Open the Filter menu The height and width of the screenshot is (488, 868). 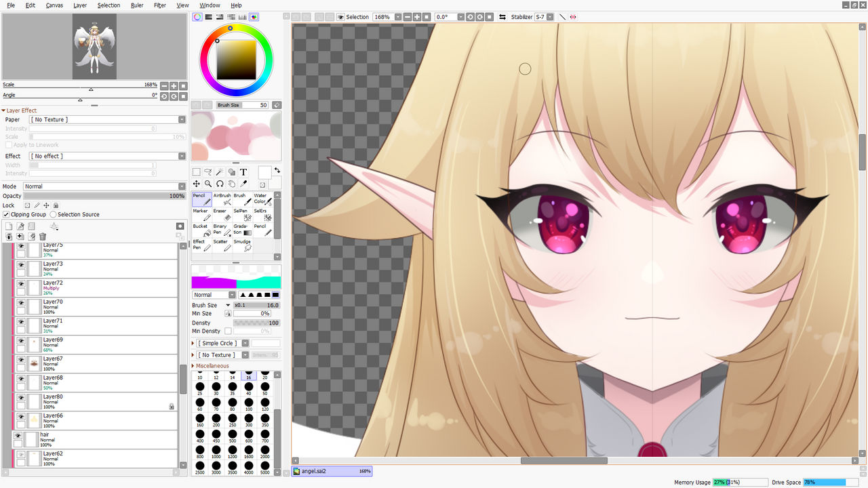pyautogui.click(x=160, y=5)
